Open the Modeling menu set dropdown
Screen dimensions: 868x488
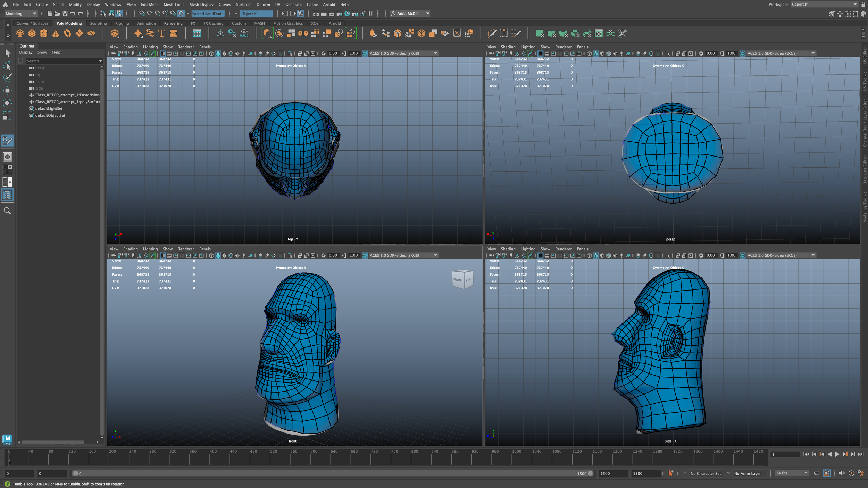(x=21, y=14)
